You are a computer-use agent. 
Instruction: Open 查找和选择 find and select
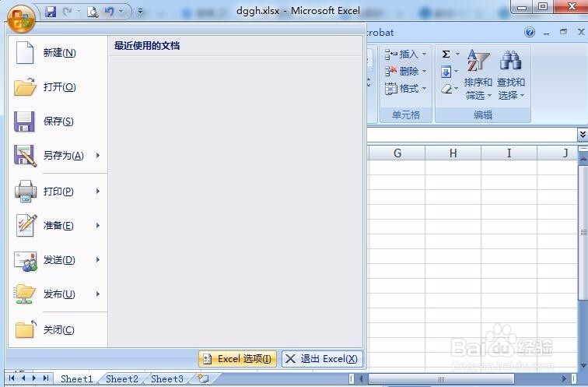pyautogui.click(x=510, y=75)
